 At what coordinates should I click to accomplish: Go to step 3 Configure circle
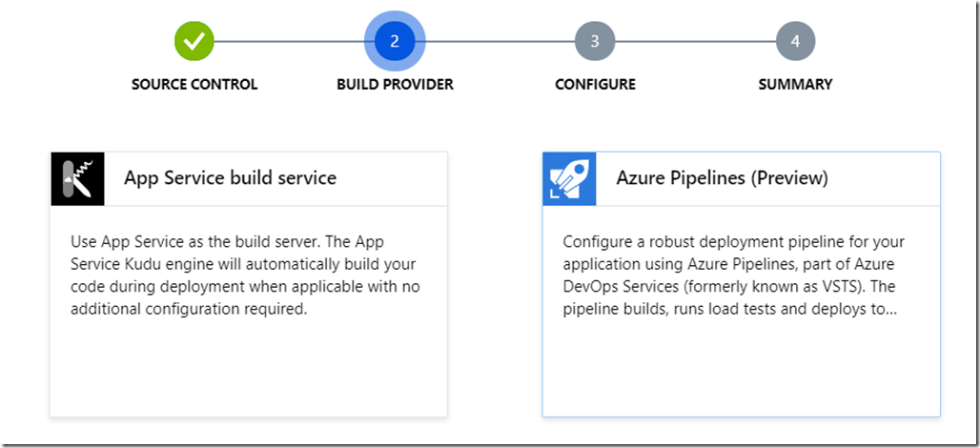pyautogui.click(x=595, y=41)
